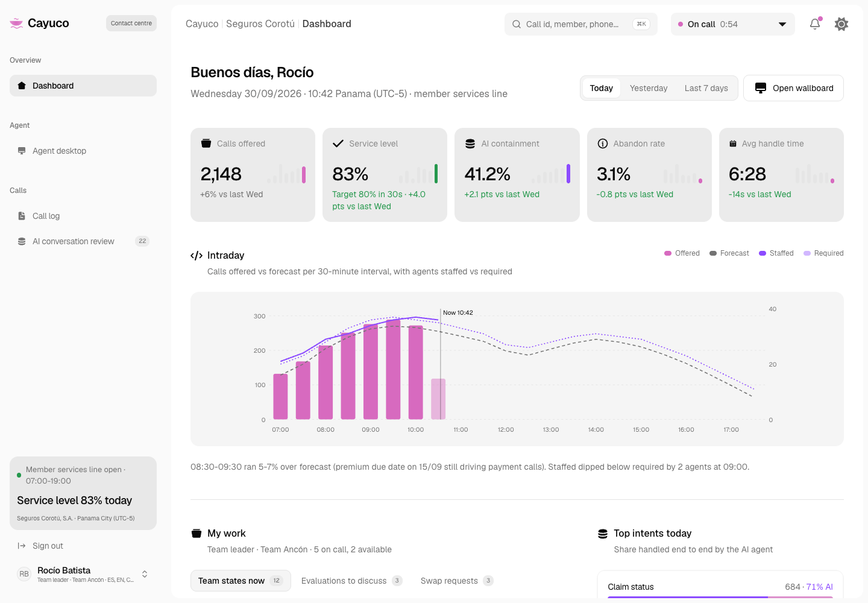Select the Yesterday range tab

pos(649,88)
